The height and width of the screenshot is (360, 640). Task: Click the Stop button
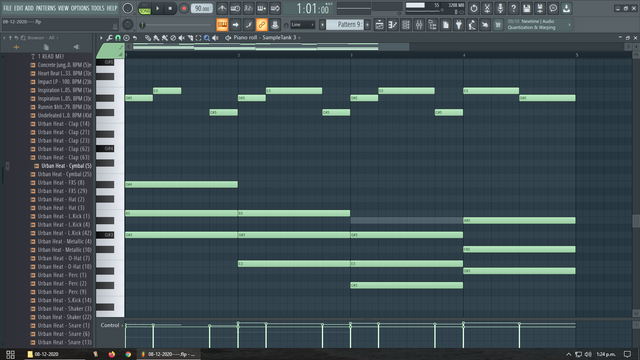tap(170, 8)
